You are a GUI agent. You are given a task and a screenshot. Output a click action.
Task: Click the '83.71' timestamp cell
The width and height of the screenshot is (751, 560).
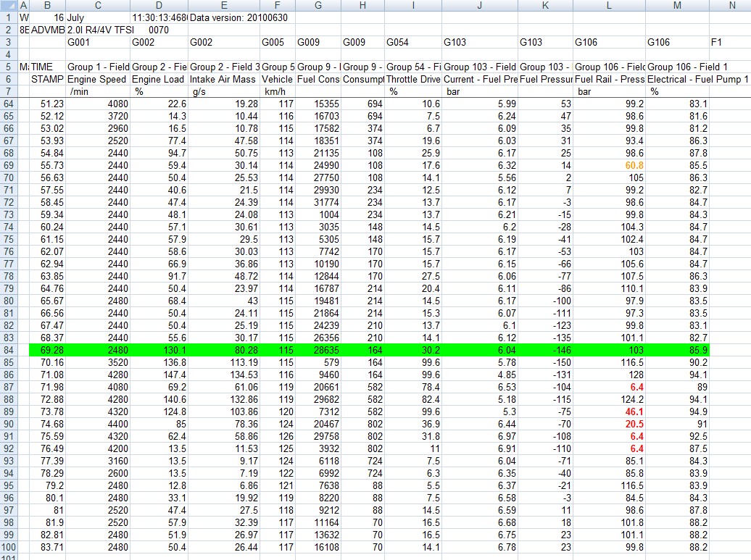(x=47, y=547)
